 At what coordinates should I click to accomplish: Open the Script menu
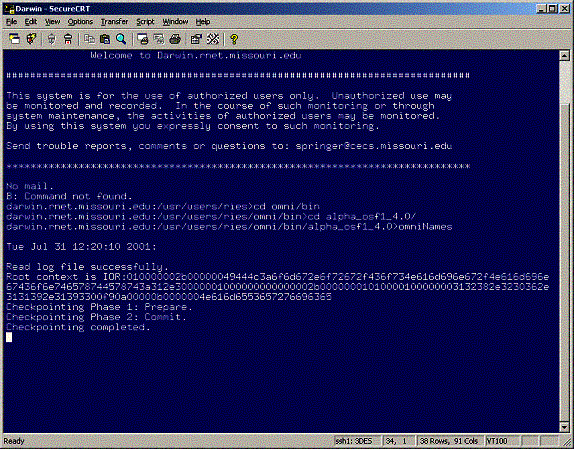coord(145,22)
